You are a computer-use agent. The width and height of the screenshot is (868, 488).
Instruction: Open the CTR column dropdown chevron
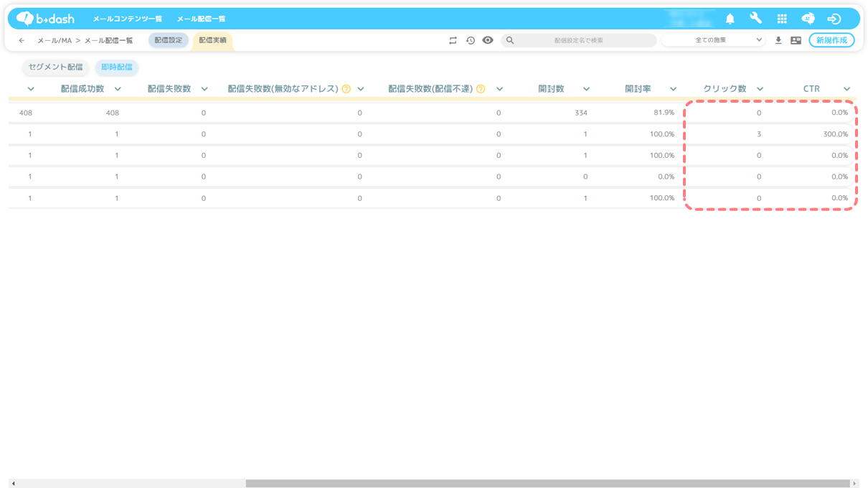pos(847,89)
